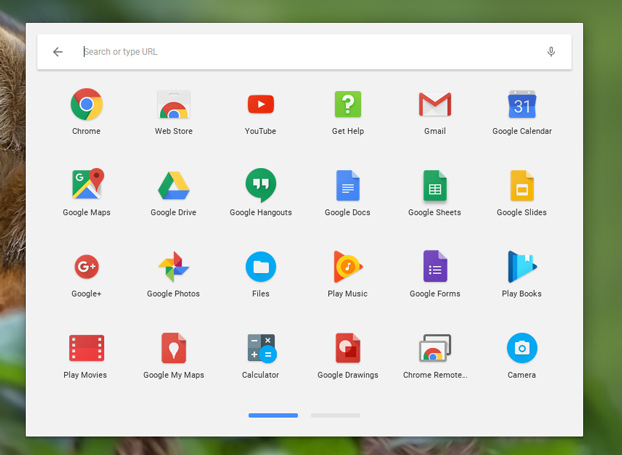Image resolution: width=622 pixels, height=455 pixels.
Task: Launch the Camera app
Action: coord(522,348)
